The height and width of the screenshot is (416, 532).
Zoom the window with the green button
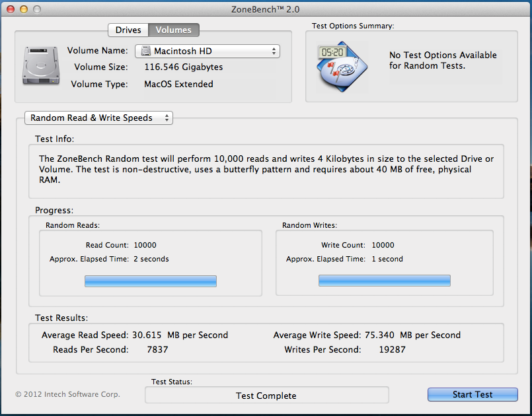click(x=38, y=11)
